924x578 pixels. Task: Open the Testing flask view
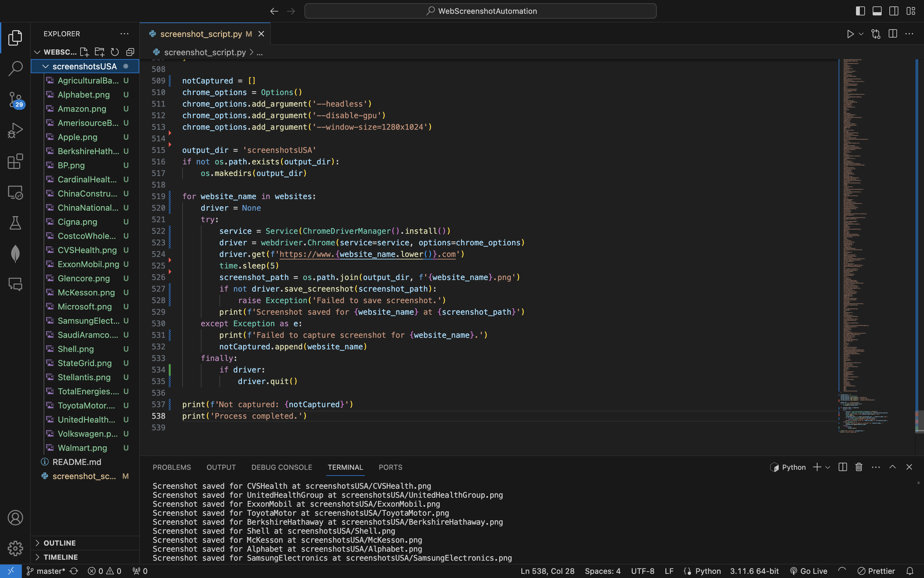click(x=15, y=223)
